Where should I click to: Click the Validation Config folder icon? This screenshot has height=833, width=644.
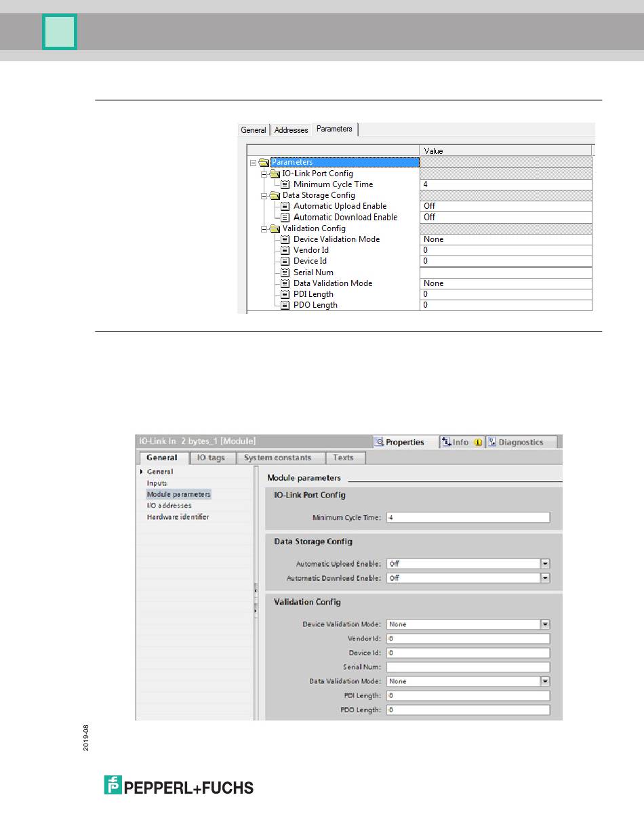(275, 228)
